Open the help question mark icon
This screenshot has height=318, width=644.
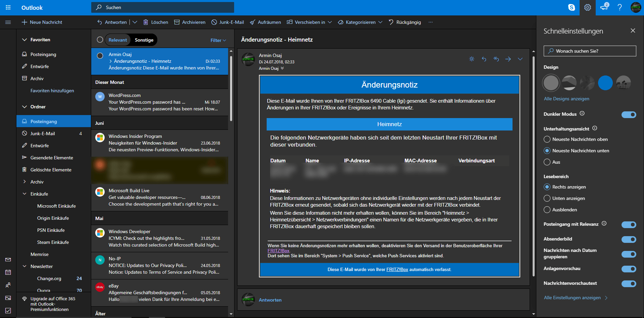point(620,7)
